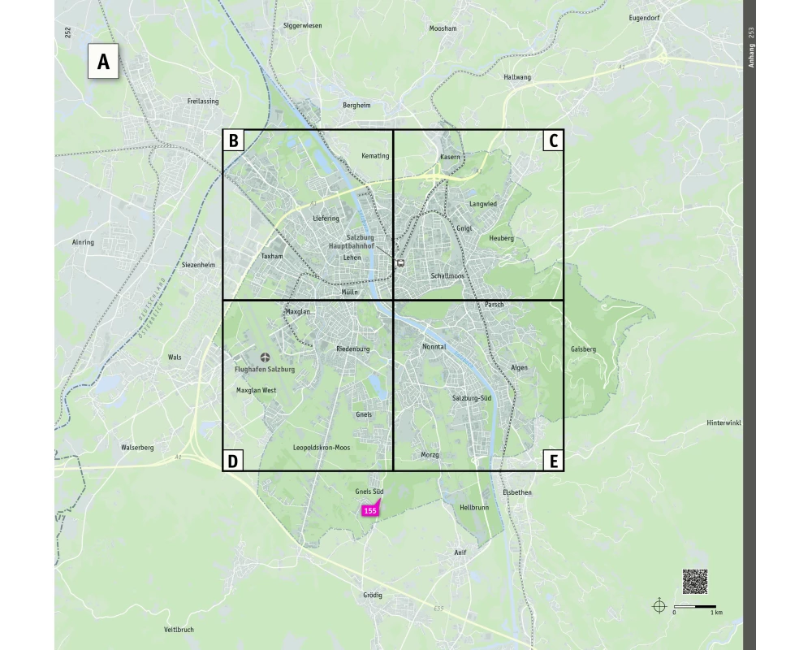Click the QR code near the scale

694,582
